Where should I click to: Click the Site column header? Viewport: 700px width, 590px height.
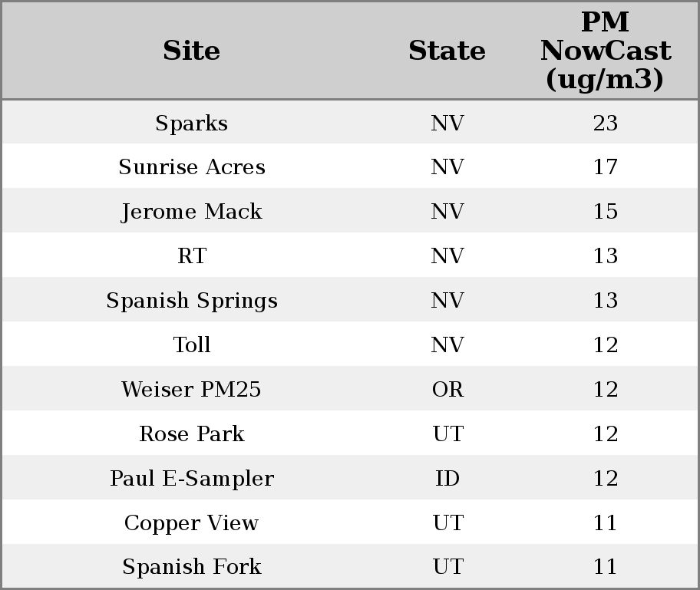[191, 51]
